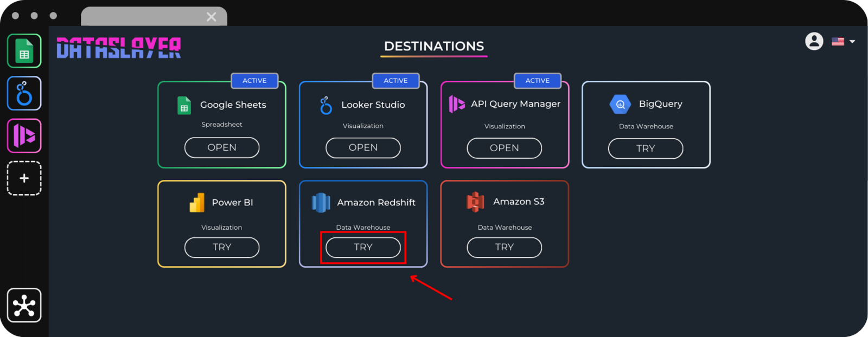Screen dimensions: 868x337
Task: Click 'Visualization' label under Power BI
Action: click(x=222, y=228)
